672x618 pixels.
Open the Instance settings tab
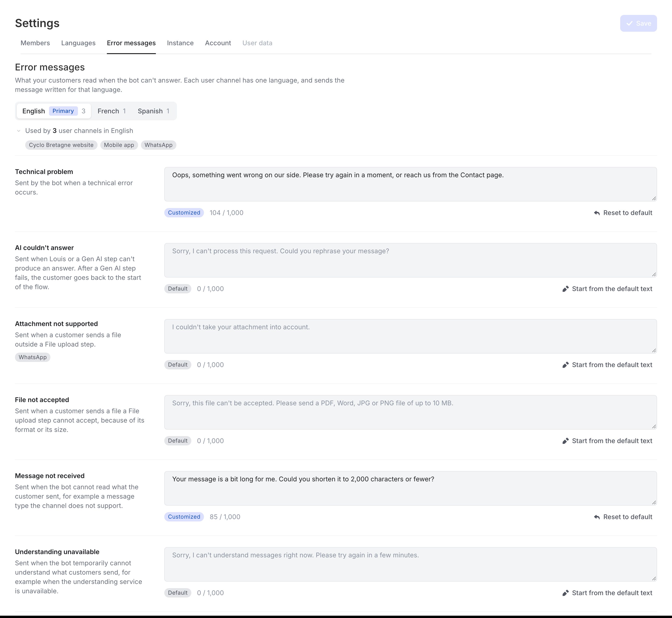[x=180, y=43]
